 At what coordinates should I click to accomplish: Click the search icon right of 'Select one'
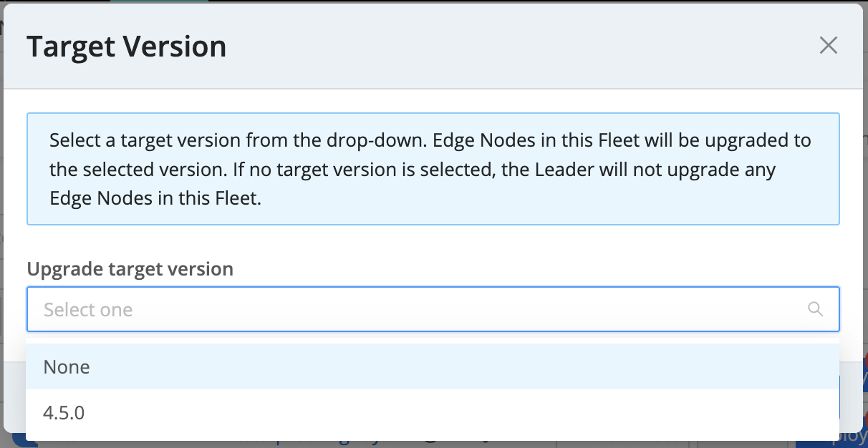815,309
